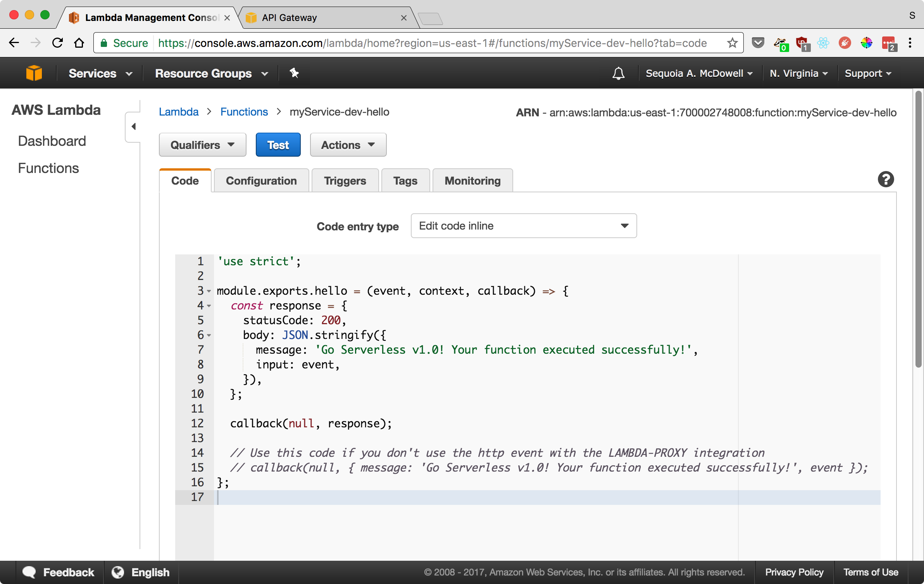This screenshot has height=584, width=924.
Task: Click the green Secure lock icon
Action: click(104, 43)
